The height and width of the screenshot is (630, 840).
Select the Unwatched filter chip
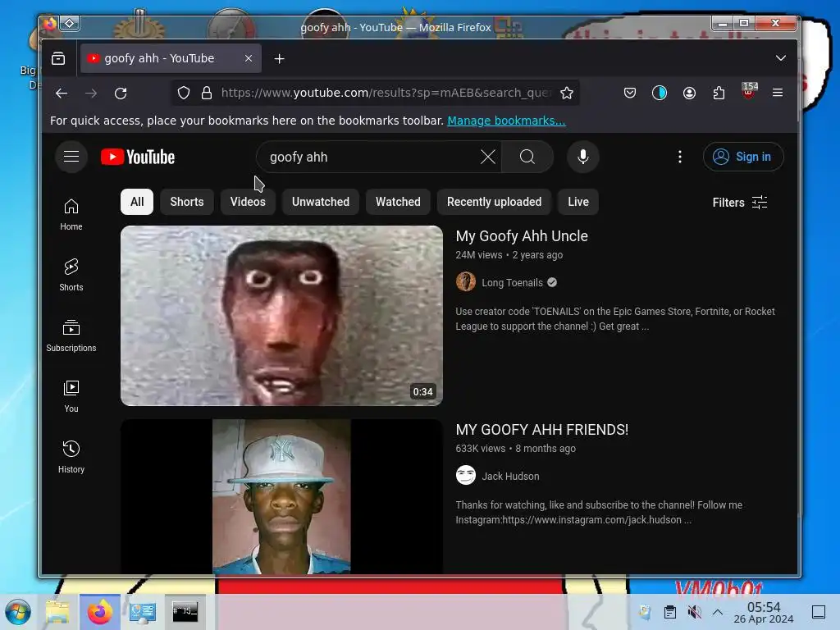[x=321, y=202]
